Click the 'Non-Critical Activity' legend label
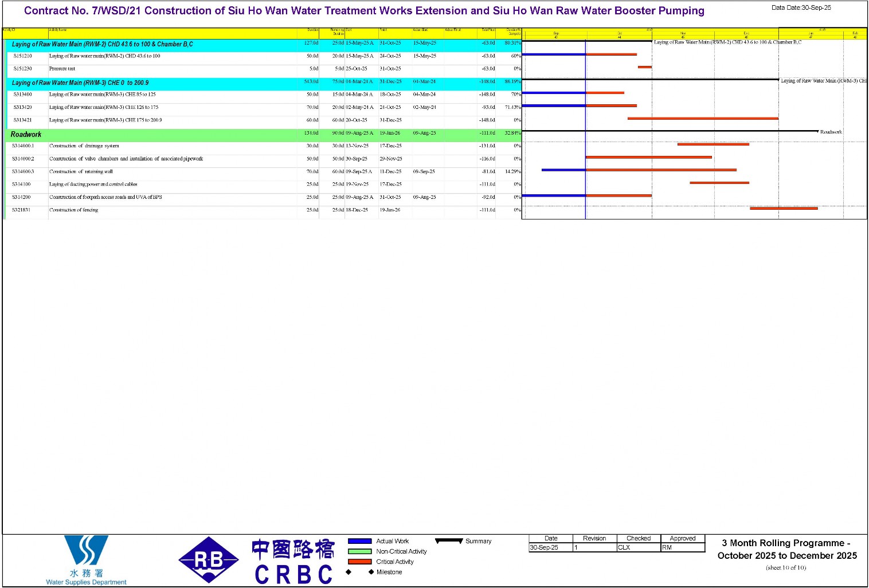Image resolution: width=869 pixels, height=588 pixels. (401, 551)
